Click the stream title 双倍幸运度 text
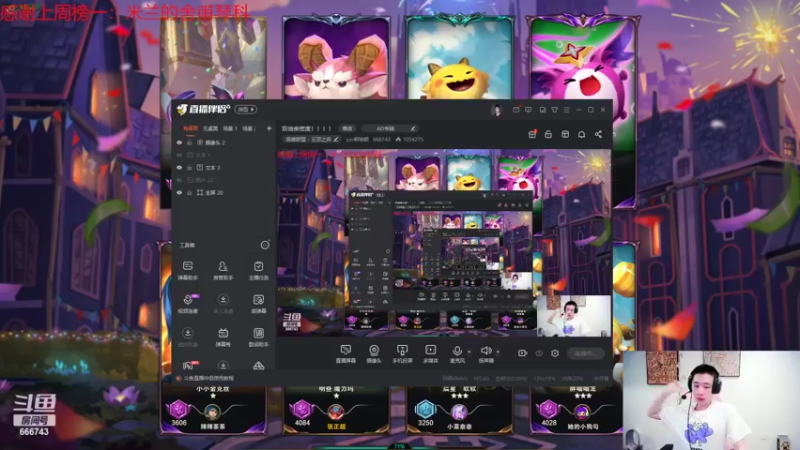Viewport: 800px width, 450px height. pyautogui.click(x=307, y=129)
